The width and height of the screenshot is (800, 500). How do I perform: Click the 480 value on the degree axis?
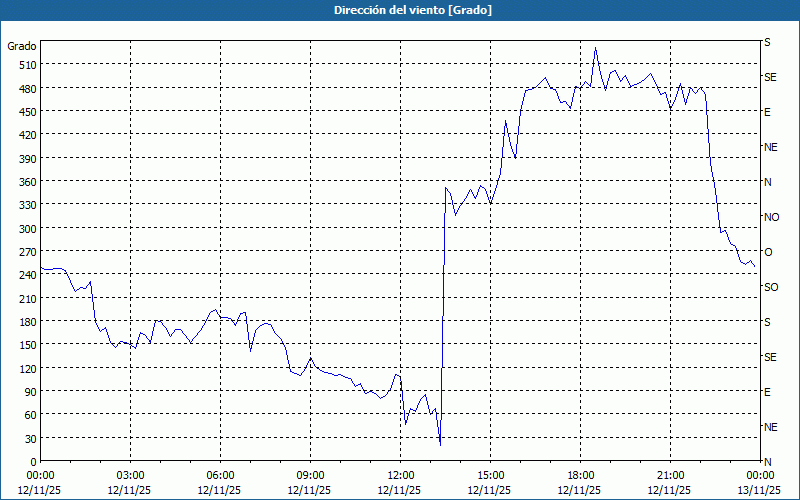pyautogui.click(x=28, y=89)
